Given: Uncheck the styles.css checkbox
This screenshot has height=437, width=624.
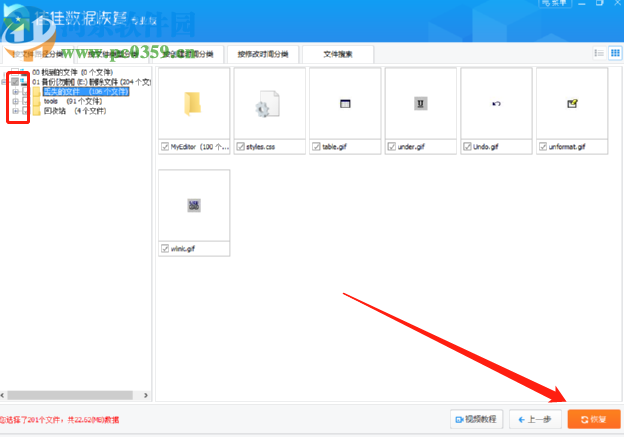Looking at the screenshot, I should [240, 146].
